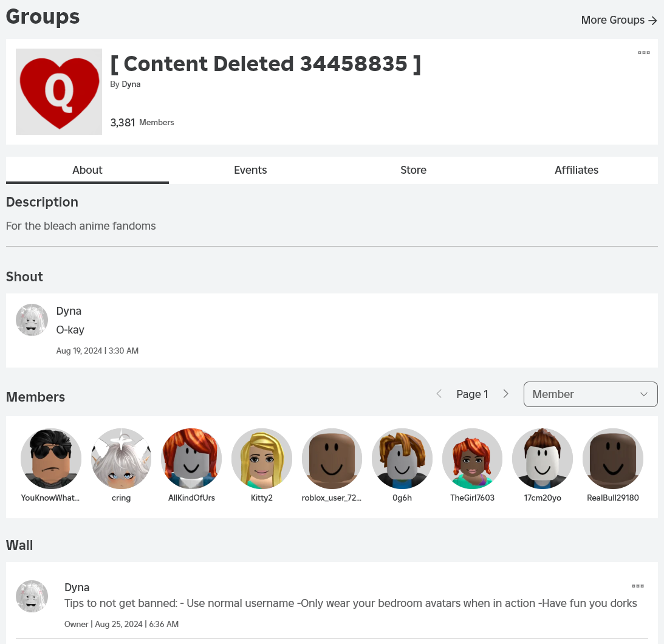Open the Store tab

[x=413, y=170]
